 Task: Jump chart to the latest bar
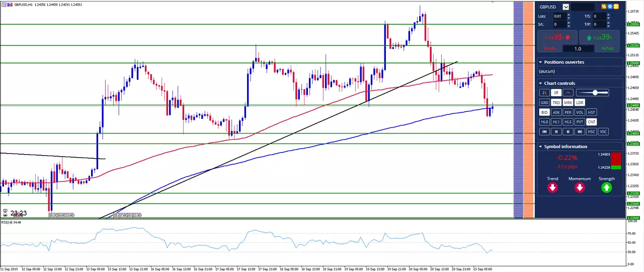pyautogui.click(x=580, y=131)
